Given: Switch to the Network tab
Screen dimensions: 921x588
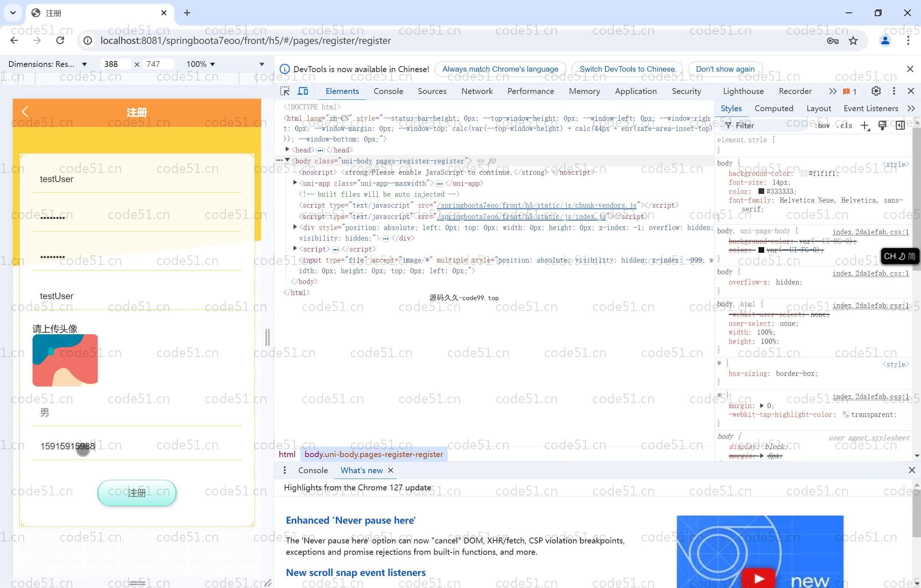Looking at the screenshot, I should (477, 91).
